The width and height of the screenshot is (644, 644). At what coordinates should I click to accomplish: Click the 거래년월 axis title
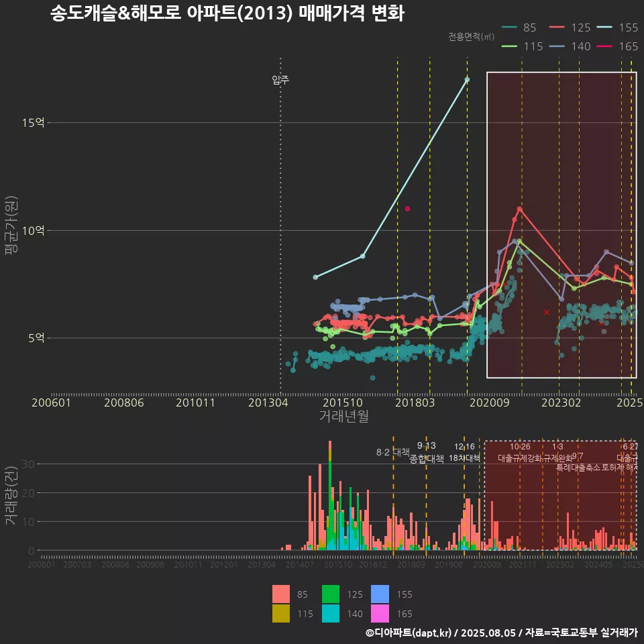click(343, 416)
